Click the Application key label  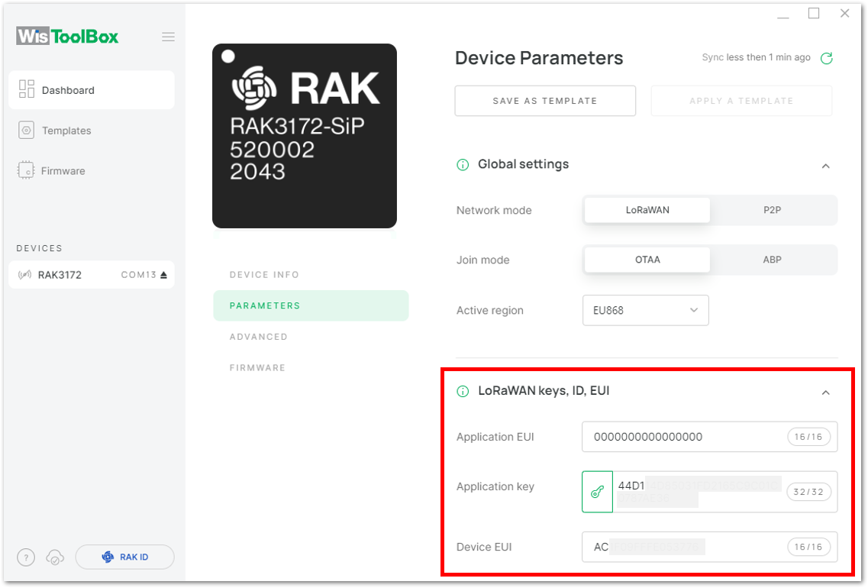(x=495, y=486)
